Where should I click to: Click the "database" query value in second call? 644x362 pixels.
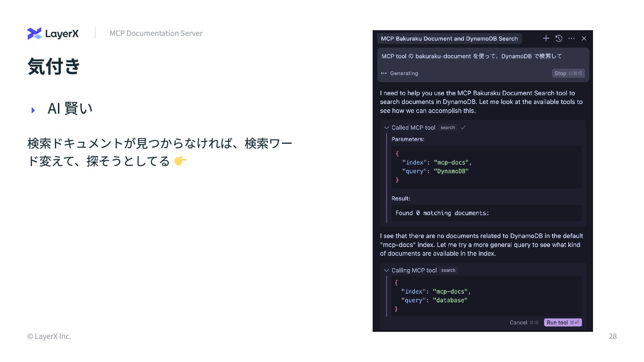[x=450, y=300]
